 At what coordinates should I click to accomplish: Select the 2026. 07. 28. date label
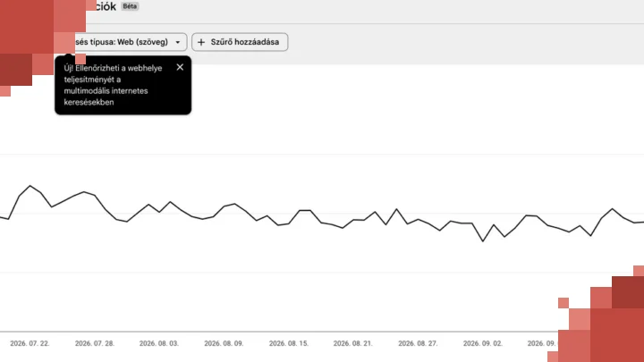[95, 343]
